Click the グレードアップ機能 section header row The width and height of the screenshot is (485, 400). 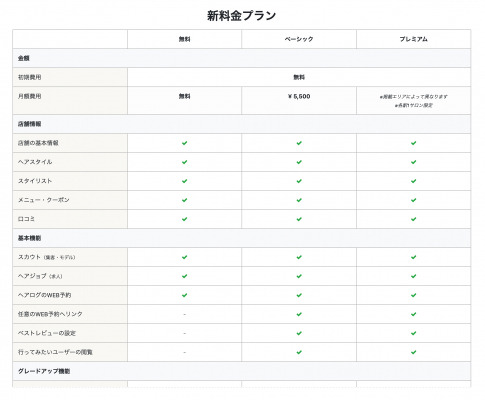(242, 371)
